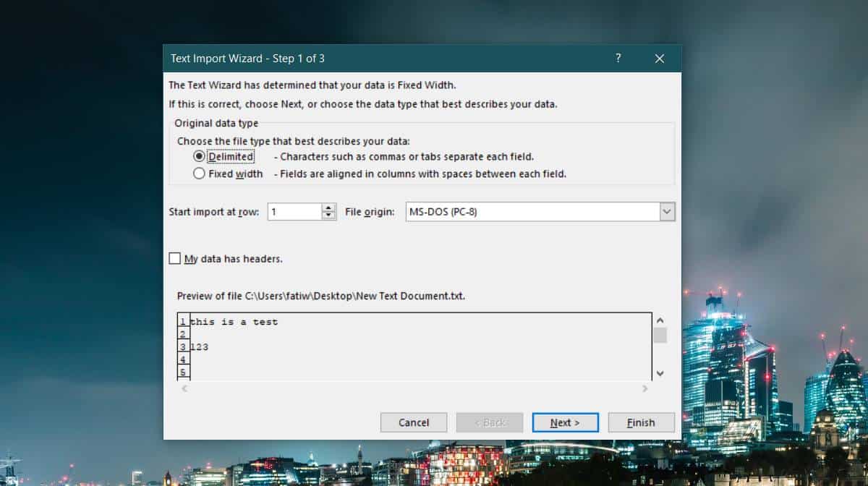
Task: Click the Original data type group label
Action: 216,124
